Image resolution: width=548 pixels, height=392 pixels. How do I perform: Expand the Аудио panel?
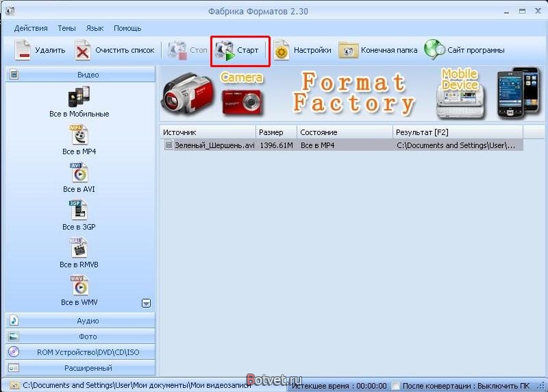point(80,321)
